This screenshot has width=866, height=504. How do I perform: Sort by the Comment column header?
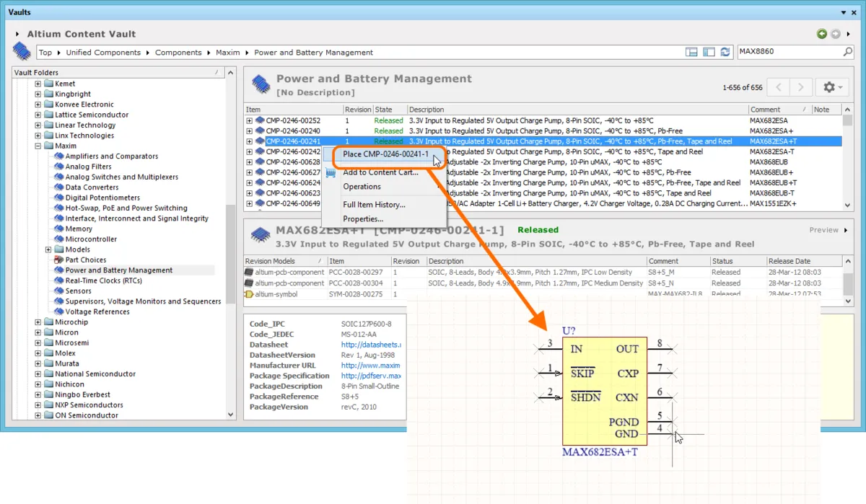pyautogui.click(x=779, y=110)
